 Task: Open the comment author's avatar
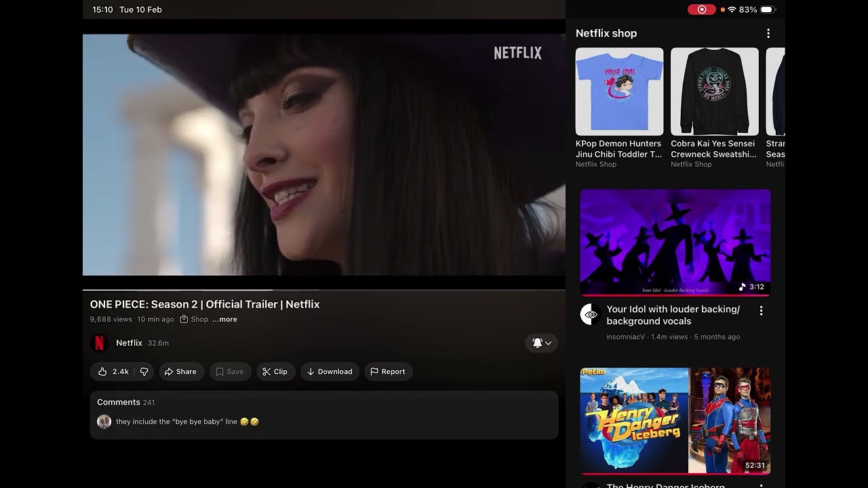(104, 422)
